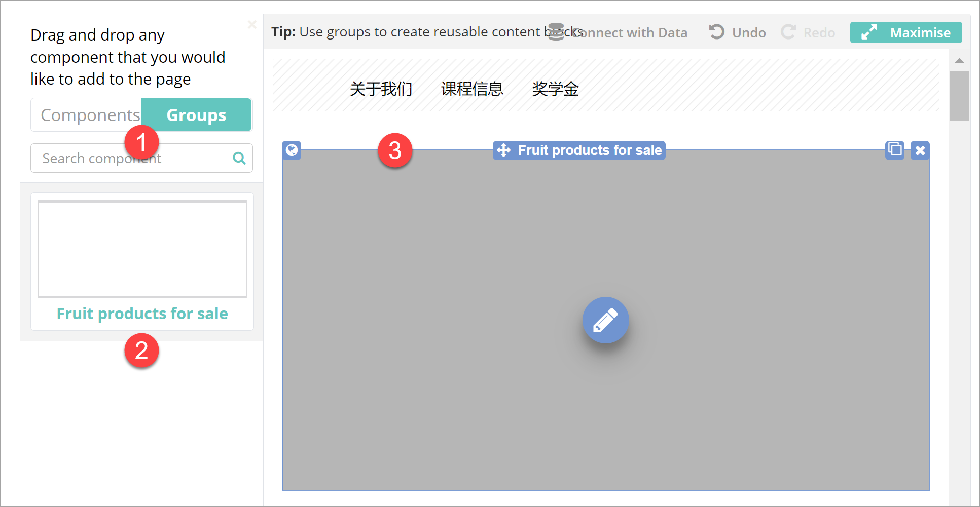Image resolution: width=980 pixels, height=507 pixels.
Task: Open the 奖学金 menu item
Action: [x=555, y=89]
